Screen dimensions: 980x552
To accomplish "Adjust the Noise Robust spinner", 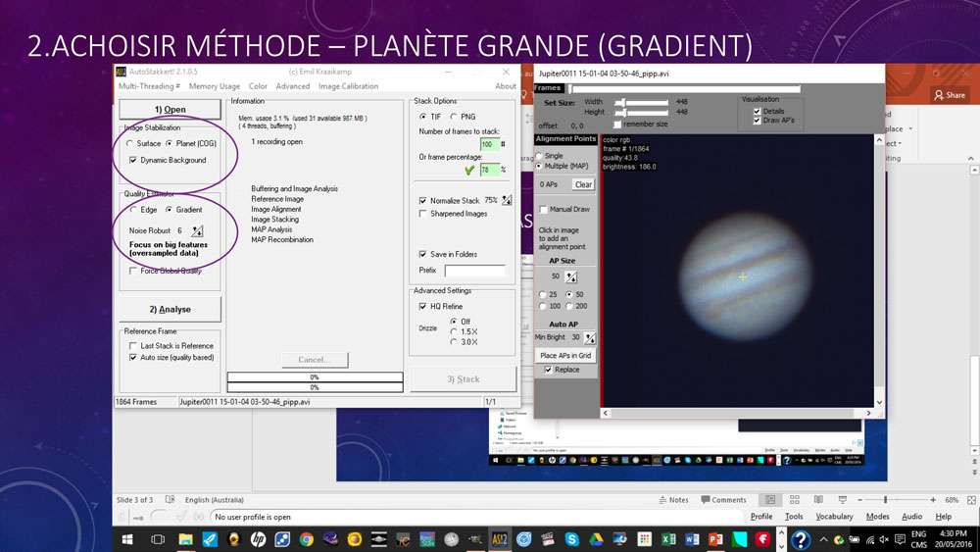I will pyautogui.click(x=198, y=230).
